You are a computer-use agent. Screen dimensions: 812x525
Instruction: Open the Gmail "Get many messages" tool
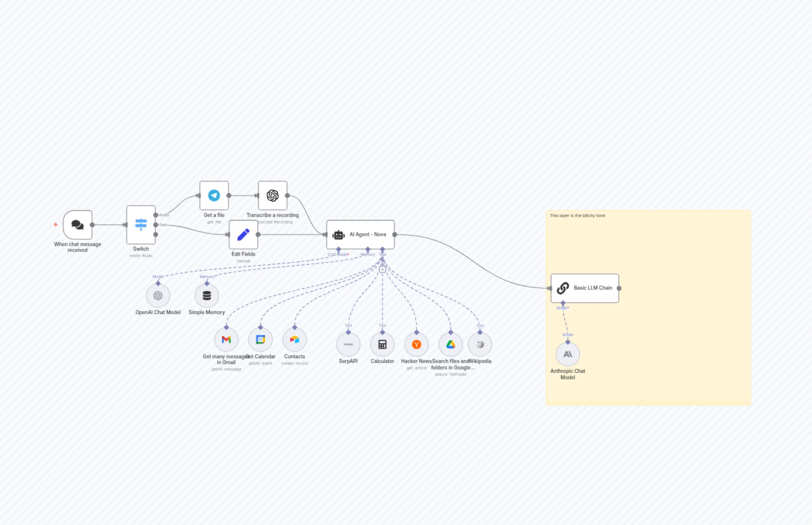tap(226, 339)
